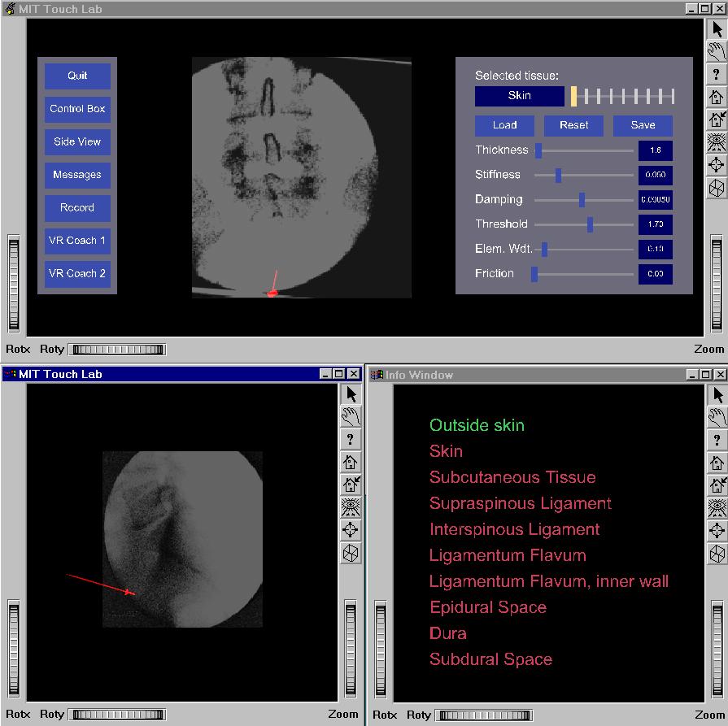Select the highlighted first tissue selector segment

(574, 96)
